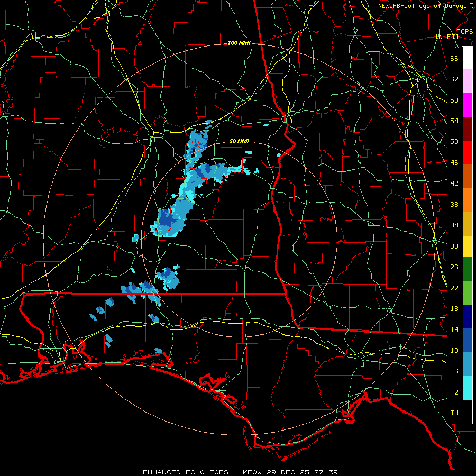This screenshot has width=476, height=476.
Task: Click the ENHANCED ECHO TOPS caption
Action: coord(186,472)
